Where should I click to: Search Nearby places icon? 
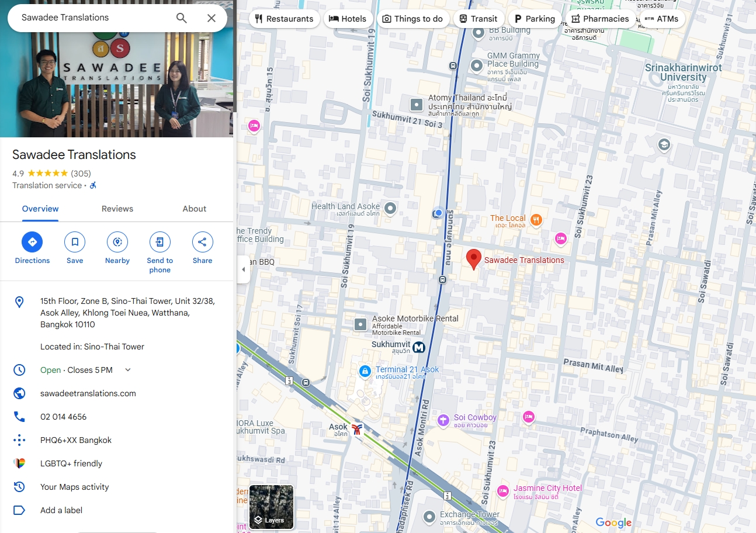pos(117,242)
